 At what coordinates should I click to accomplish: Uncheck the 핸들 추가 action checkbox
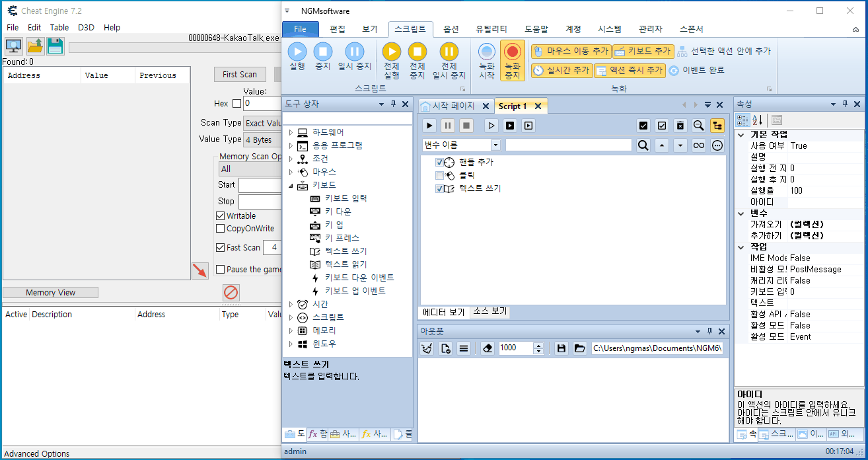tap(439, 163)
